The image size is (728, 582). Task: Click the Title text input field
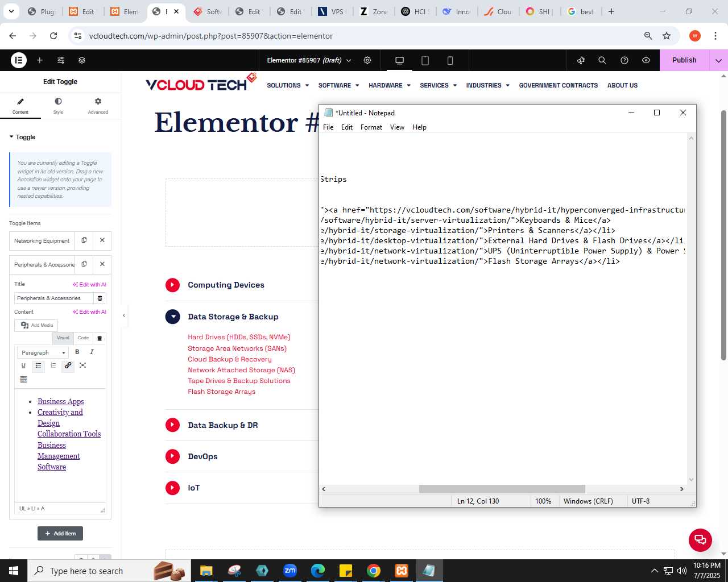point(53,298)
